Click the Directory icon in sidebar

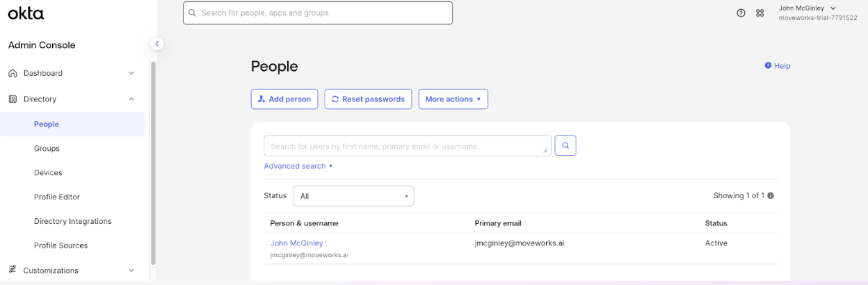pos(13,99)
